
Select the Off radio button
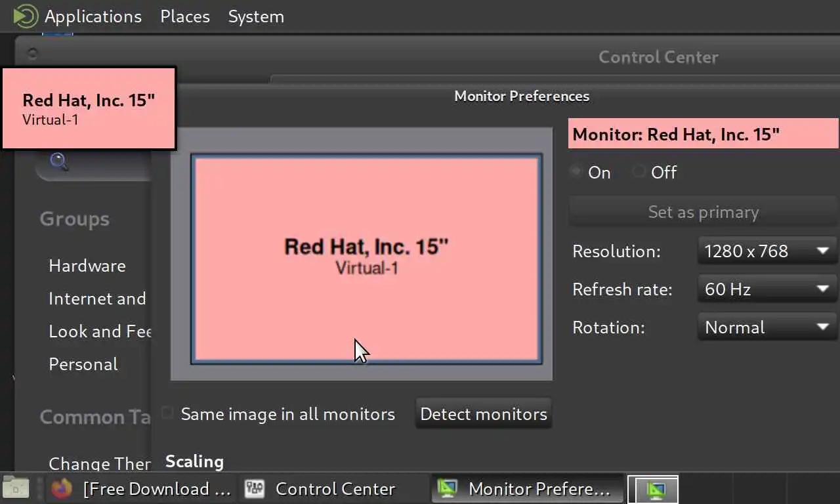[x=655, y=173]
